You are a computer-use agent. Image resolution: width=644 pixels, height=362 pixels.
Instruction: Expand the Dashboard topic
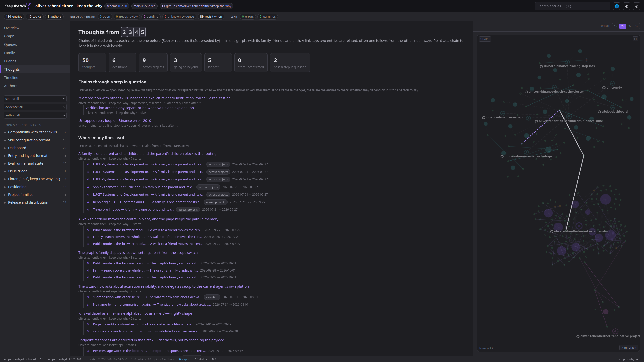[x=17, y=148]
